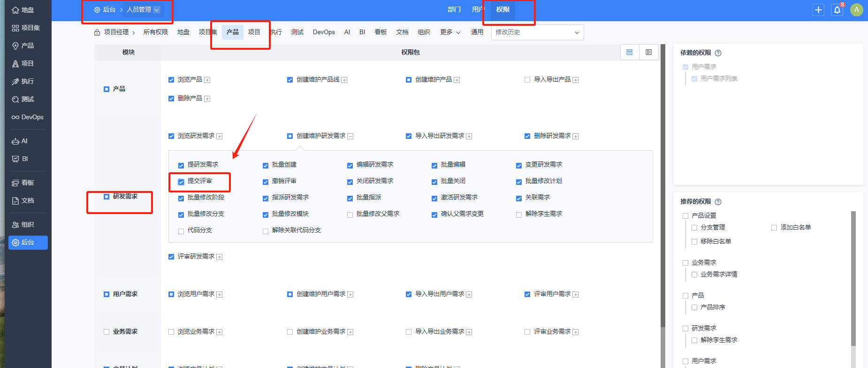
Task: Click the 所有权限 link
Action: click(x=155, y=32)
